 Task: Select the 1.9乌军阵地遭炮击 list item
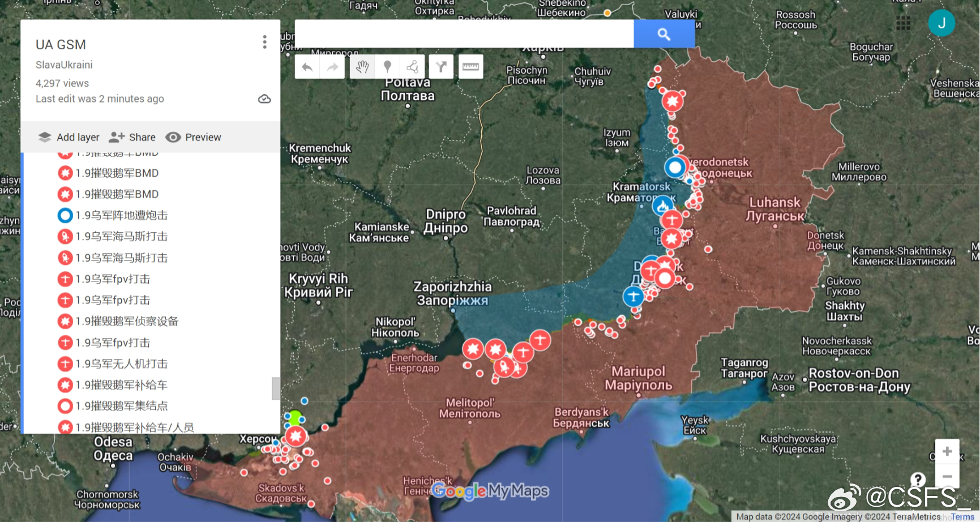tap(121, 215)
